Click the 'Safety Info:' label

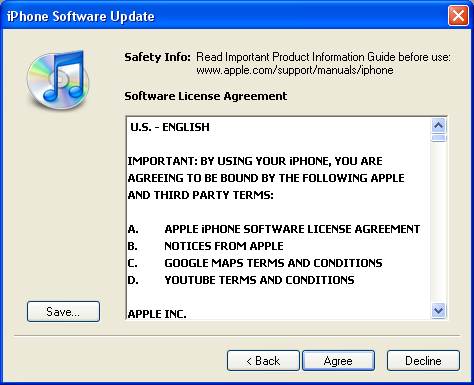click(157, 57)
